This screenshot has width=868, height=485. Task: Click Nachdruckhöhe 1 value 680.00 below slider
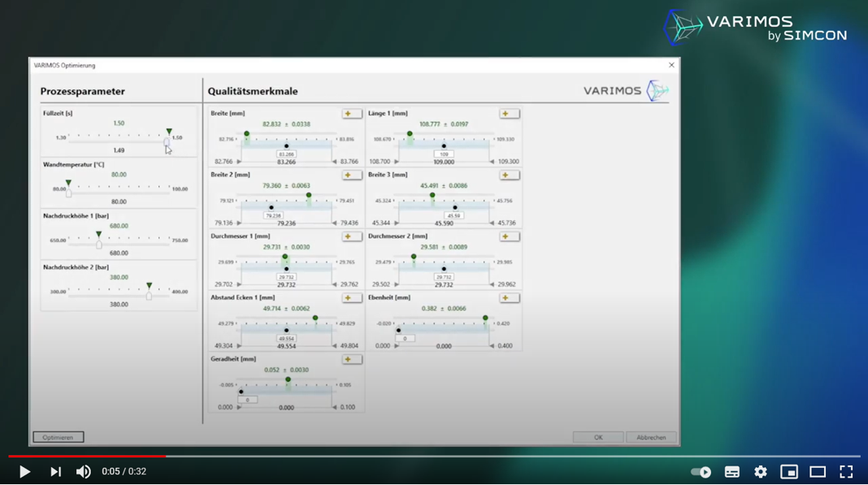point(119,253)
